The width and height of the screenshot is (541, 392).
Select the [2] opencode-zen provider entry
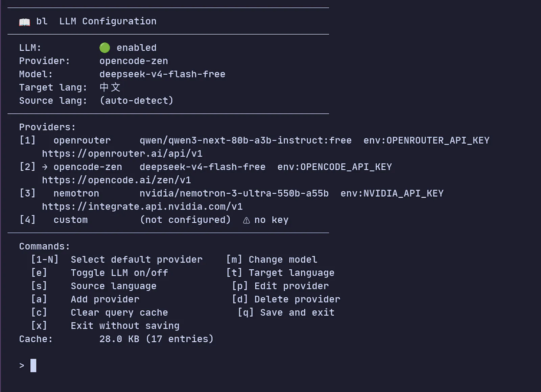point(205,167)
